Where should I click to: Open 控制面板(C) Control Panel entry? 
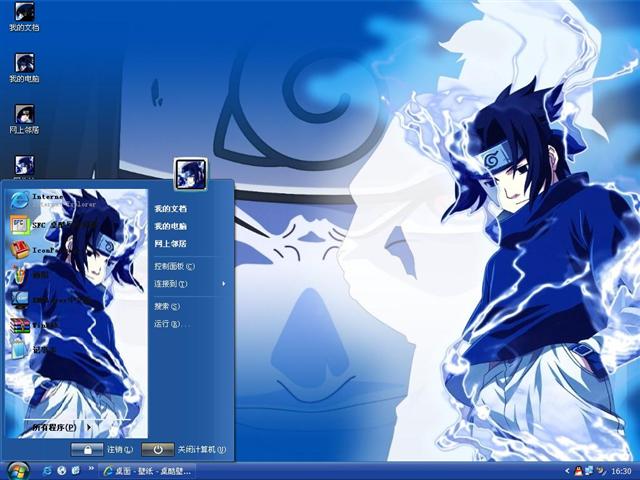[x=174, y=267]
